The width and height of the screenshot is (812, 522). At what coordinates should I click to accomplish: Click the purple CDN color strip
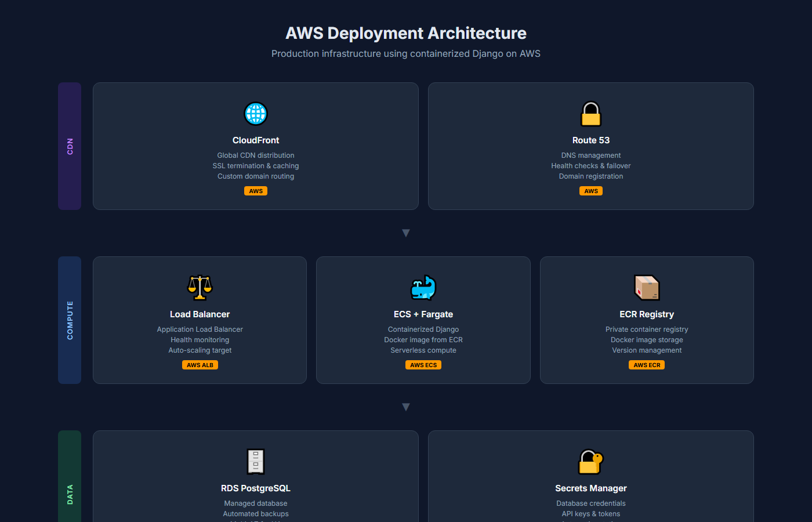pos(70,146)
